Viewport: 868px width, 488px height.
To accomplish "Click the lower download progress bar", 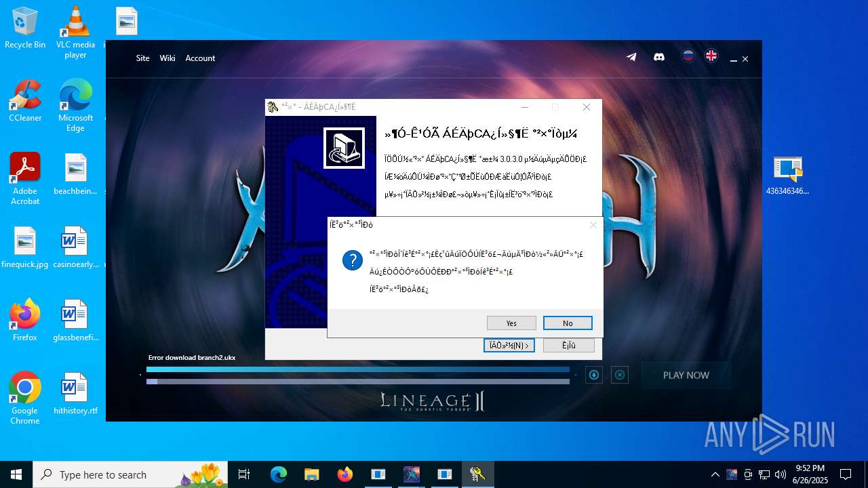I will coord(358,382).
